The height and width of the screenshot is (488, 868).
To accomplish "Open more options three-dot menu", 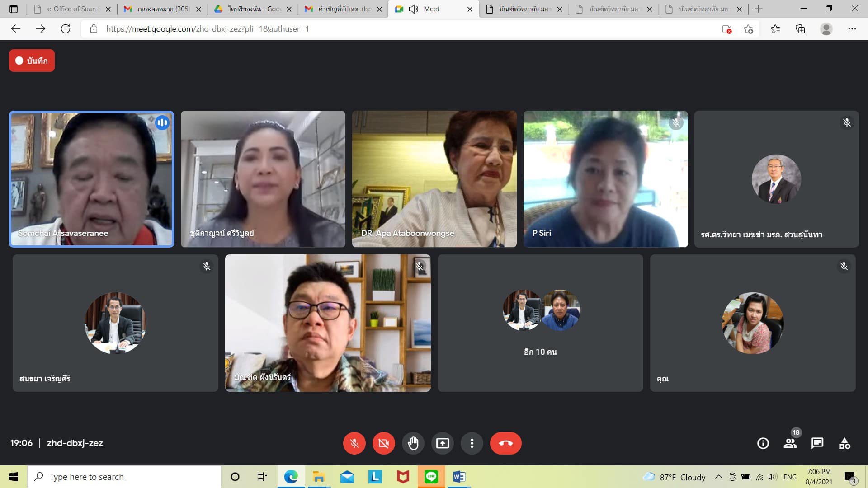I will tap(472, 443).
